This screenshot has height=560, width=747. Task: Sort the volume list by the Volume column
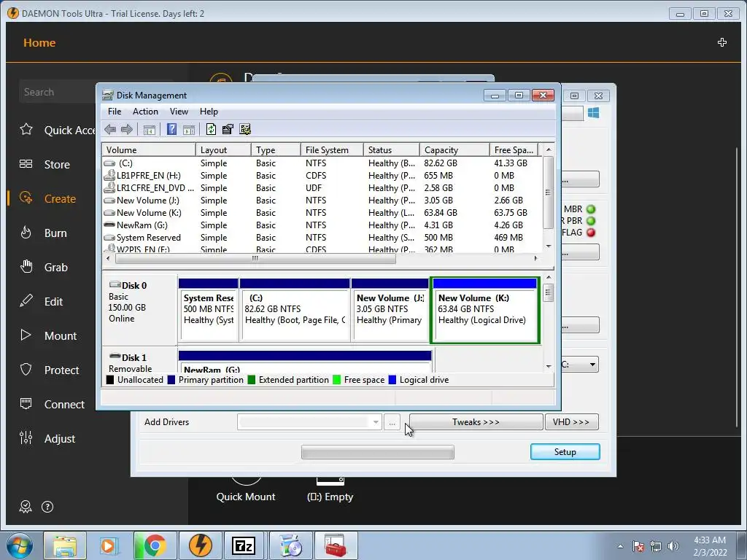(x=149, y=149)
